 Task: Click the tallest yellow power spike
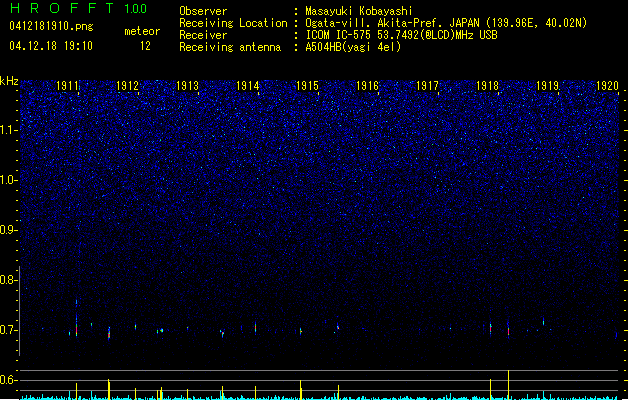click(x=509, y=385)
